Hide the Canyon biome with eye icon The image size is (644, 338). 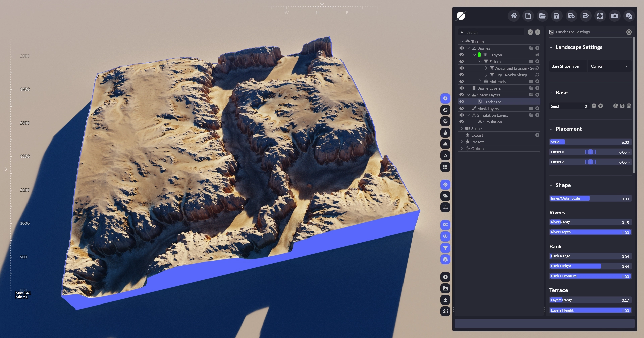click(462, 55)
